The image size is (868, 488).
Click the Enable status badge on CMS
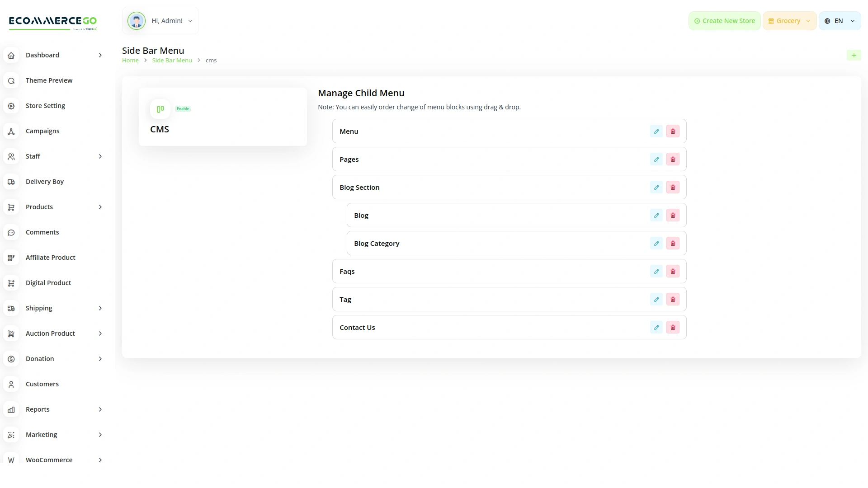click(x=183, y=109)
